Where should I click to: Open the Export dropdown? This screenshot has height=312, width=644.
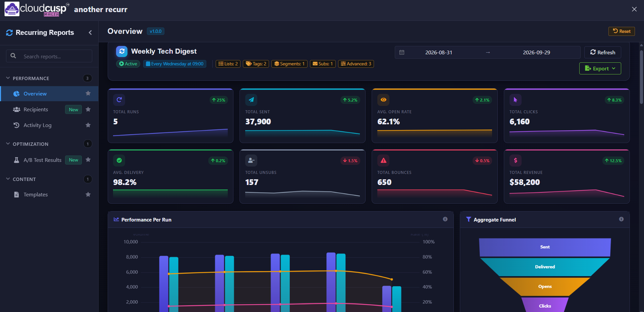coord(600,68)
